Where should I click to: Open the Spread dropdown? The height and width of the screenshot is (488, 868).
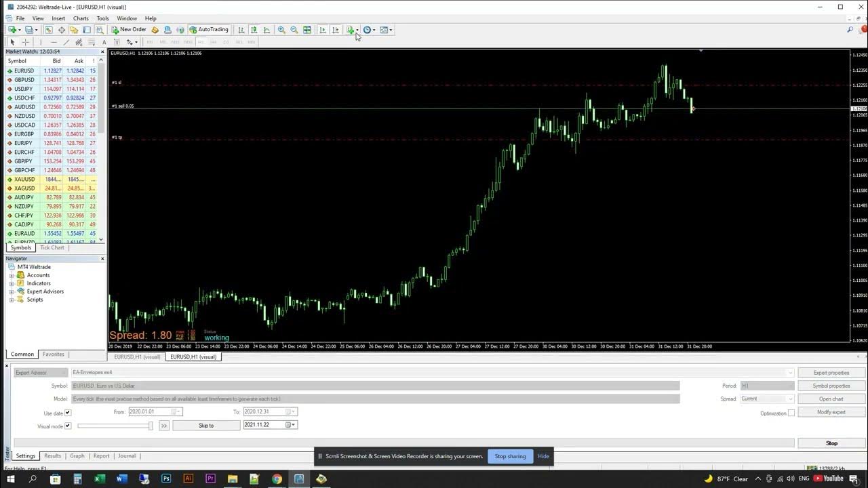pos(790,399)
